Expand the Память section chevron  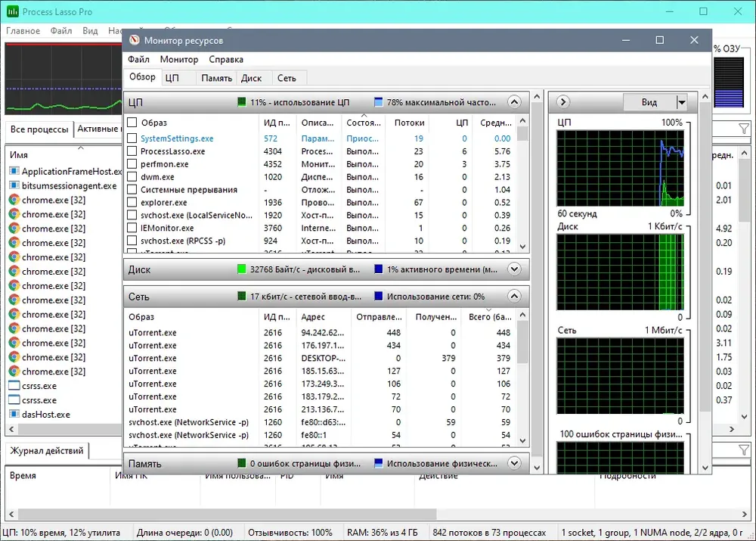tap(514, 463)
